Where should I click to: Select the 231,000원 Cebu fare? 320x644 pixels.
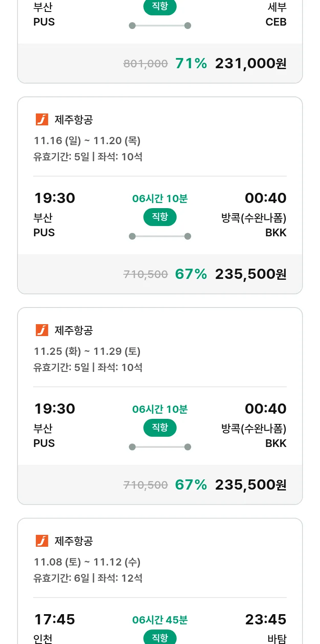250,64
